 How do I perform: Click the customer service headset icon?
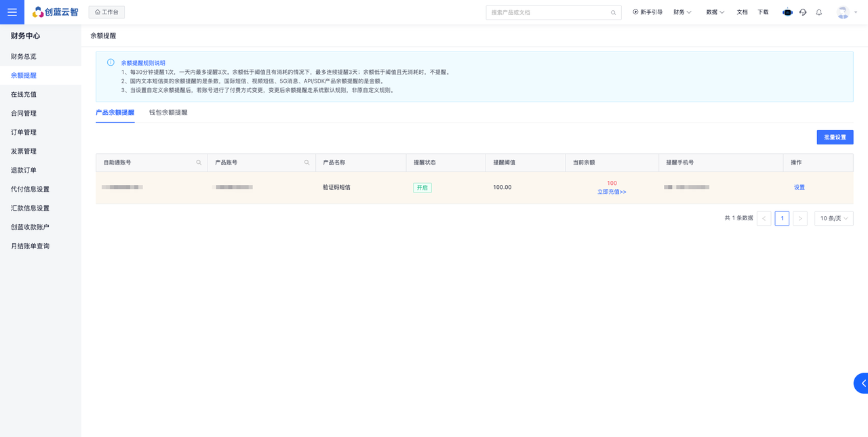(803, 12)
